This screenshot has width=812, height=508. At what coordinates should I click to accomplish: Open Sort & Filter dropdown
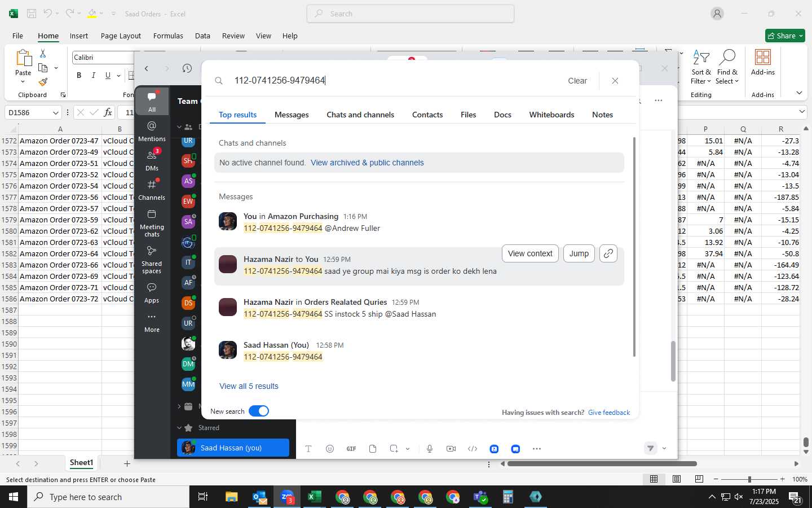pos(701,67)
